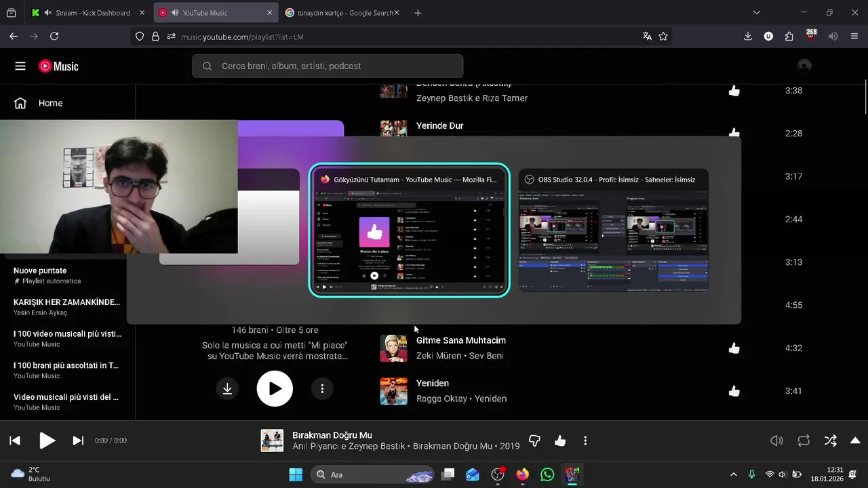Bookmark this page with the star icon
868x488 pixels.
(x=663, y=37)
